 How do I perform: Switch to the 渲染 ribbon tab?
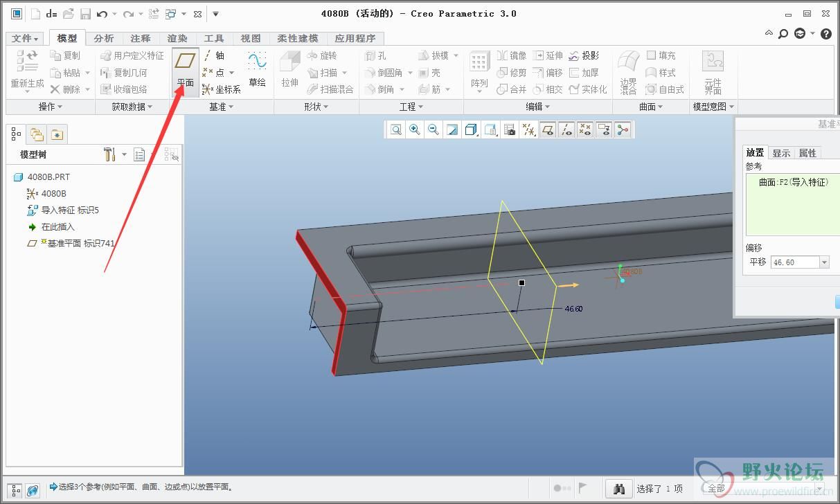pyautogui.click(x=177, y=38)
